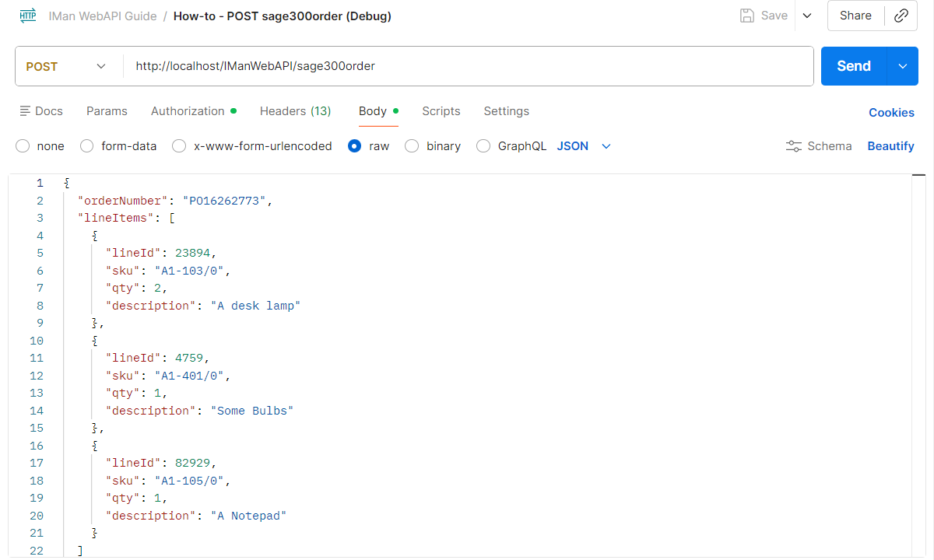Open the Headers (13) tab
This screenshot has width=934, height=560.
296,111
